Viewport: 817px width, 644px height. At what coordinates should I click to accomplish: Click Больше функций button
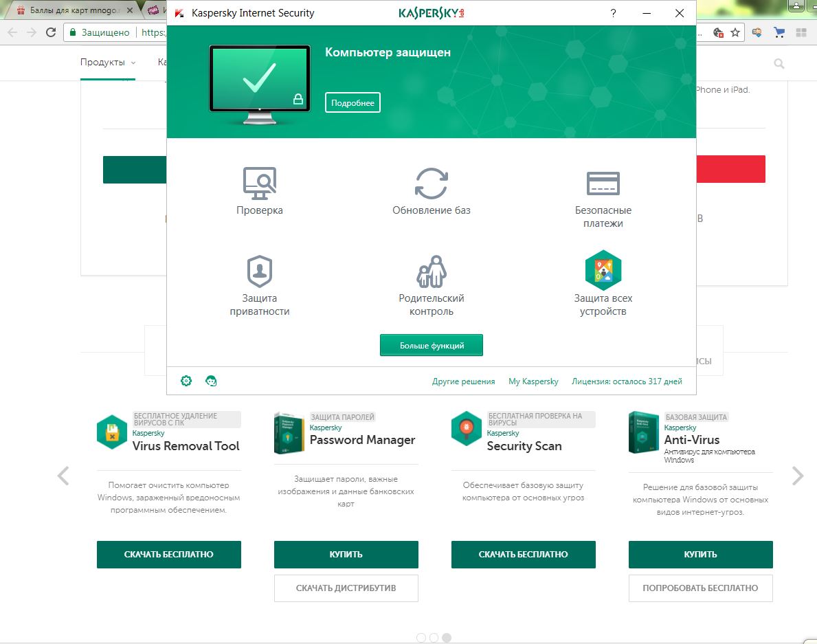[x=432, y=346]
